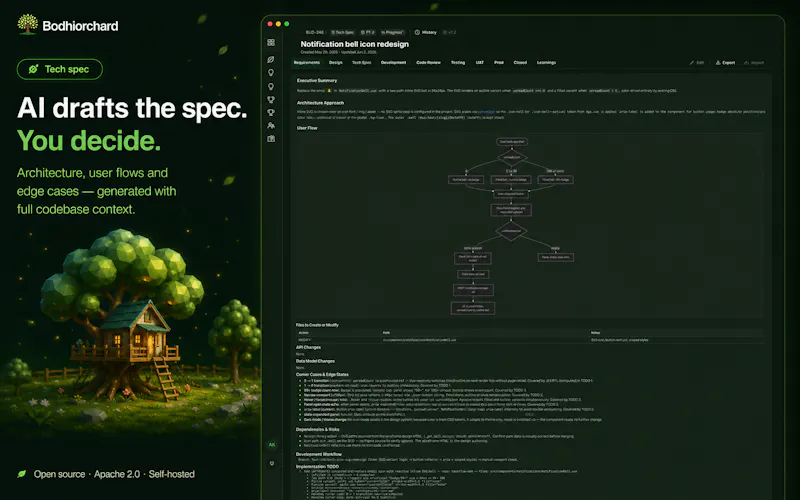Switch to the Testing tab

[x=458, y=63]
